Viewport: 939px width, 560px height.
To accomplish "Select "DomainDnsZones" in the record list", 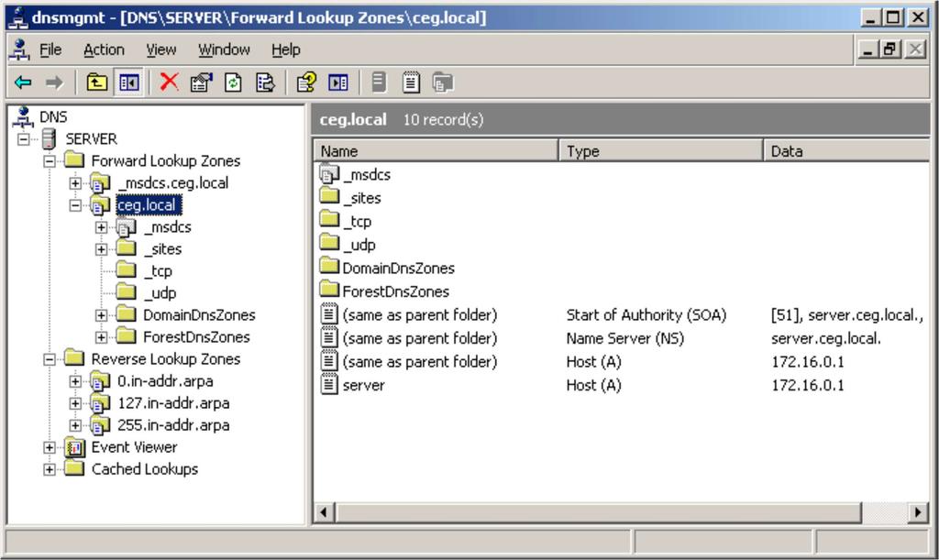I will (398, 268).
